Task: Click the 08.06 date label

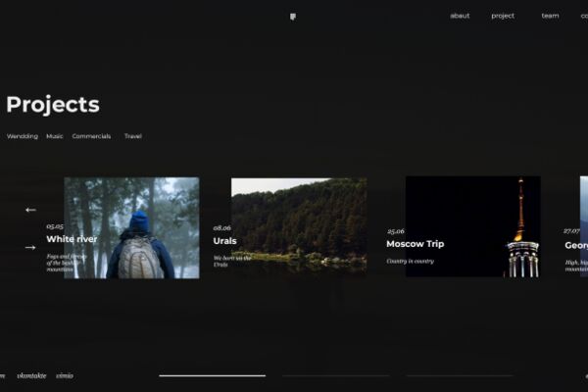Action: [x=222, y=227]
